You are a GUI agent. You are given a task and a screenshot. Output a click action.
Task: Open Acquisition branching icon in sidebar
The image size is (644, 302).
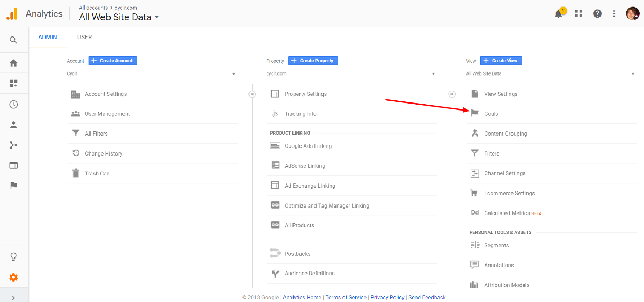(13, 145)
